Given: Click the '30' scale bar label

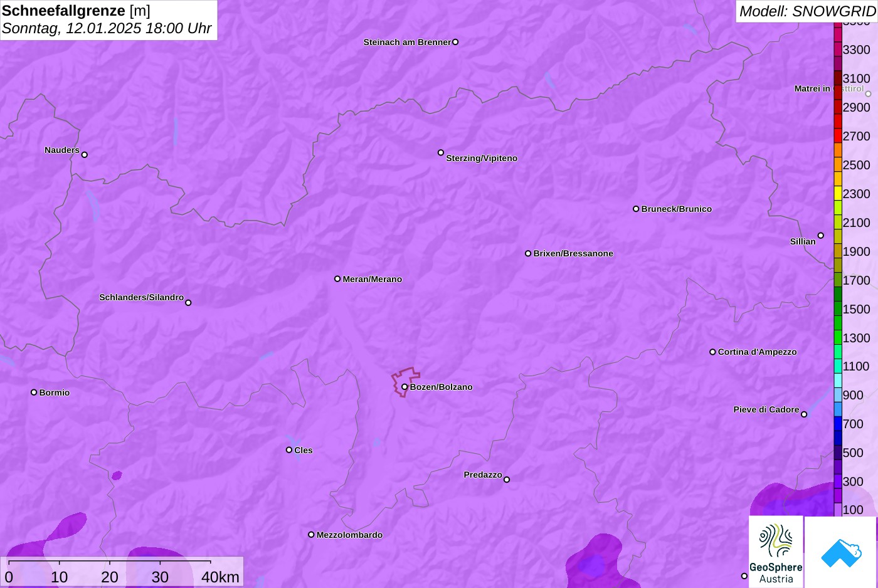Looking at the screenshot, I should point(160,577).
